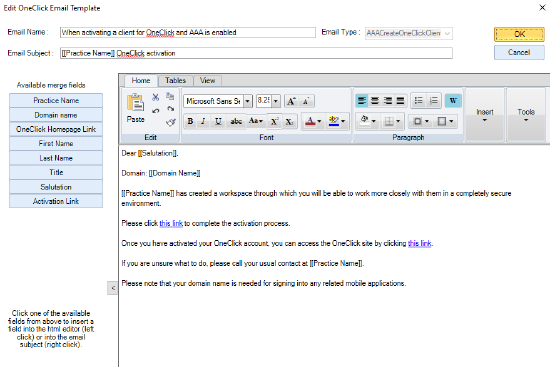Image resolution: width=550 pixels, height=367 pixels.
Task: Click the outer frame square icon
Action: point(442,121)
